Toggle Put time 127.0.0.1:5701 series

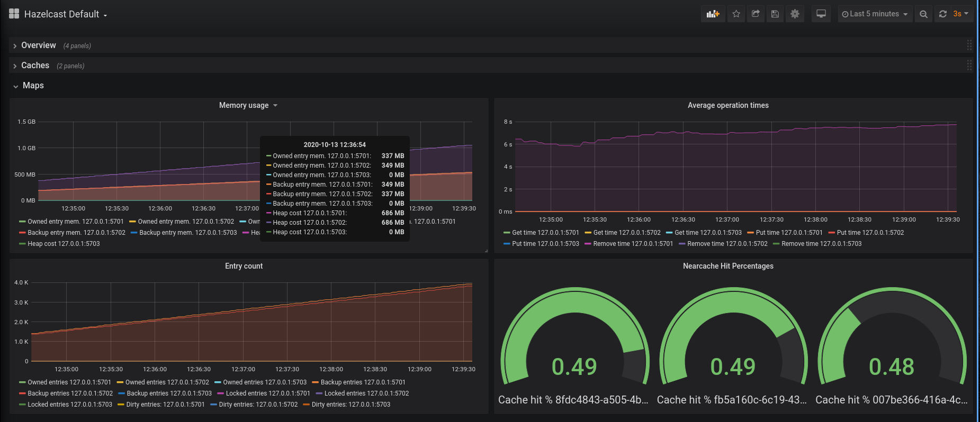click(789, 233)
